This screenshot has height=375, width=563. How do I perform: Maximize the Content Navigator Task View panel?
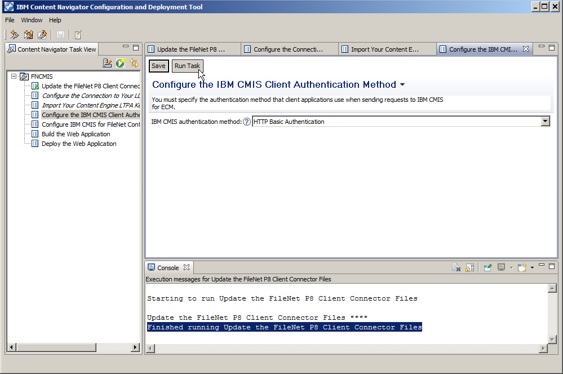click(x=136, y=47)
